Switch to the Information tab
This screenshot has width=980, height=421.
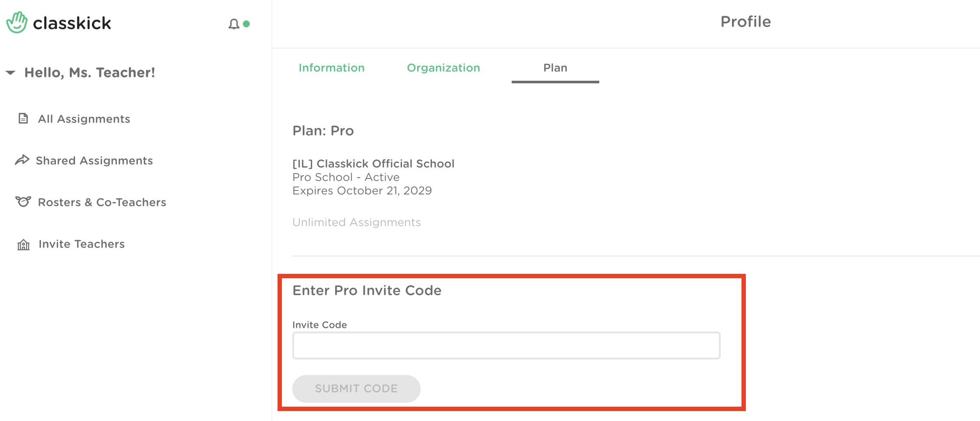click(331, 68)
